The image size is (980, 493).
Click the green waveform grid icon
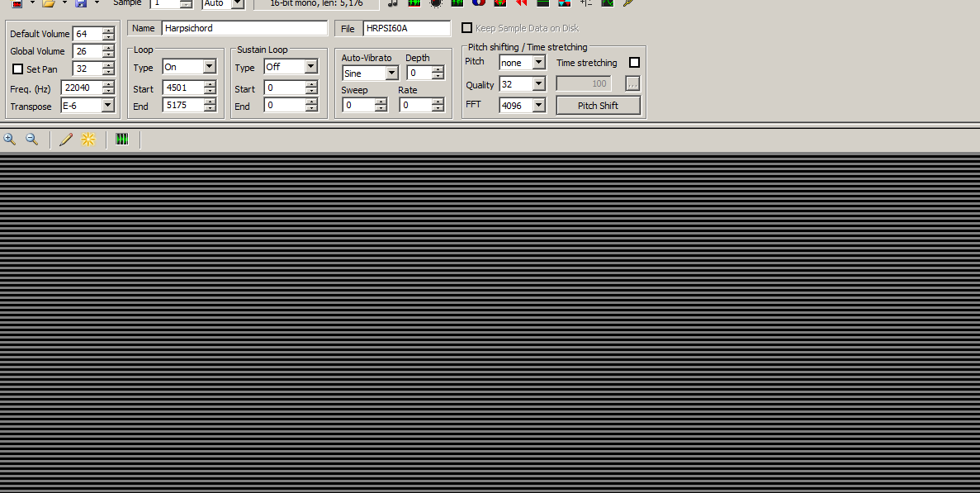(x=122, y=140)
